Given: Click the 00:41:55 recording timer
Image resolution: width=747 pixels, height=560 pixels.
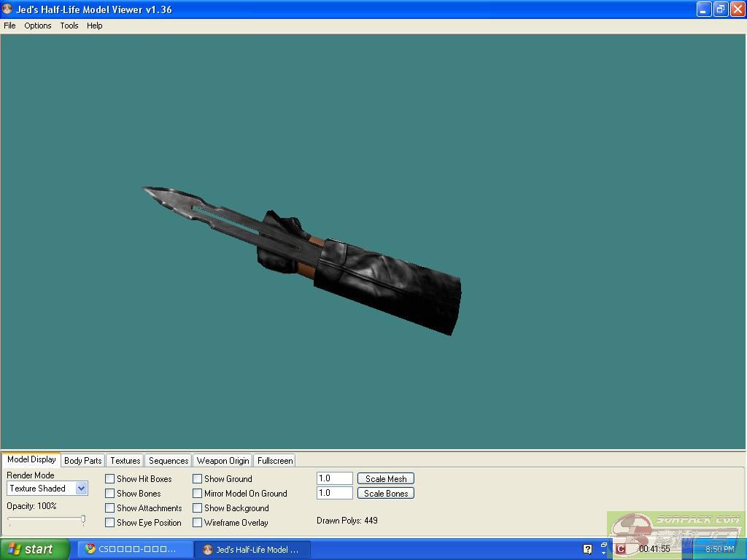Looking at the screenshot, I should [654, 549].
